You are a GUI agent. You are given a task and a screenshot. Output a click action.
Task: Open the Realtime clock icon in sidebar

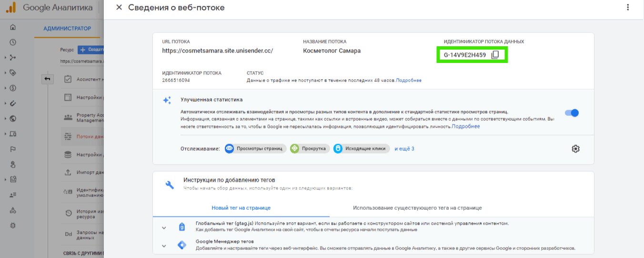[x=13, y=42]
